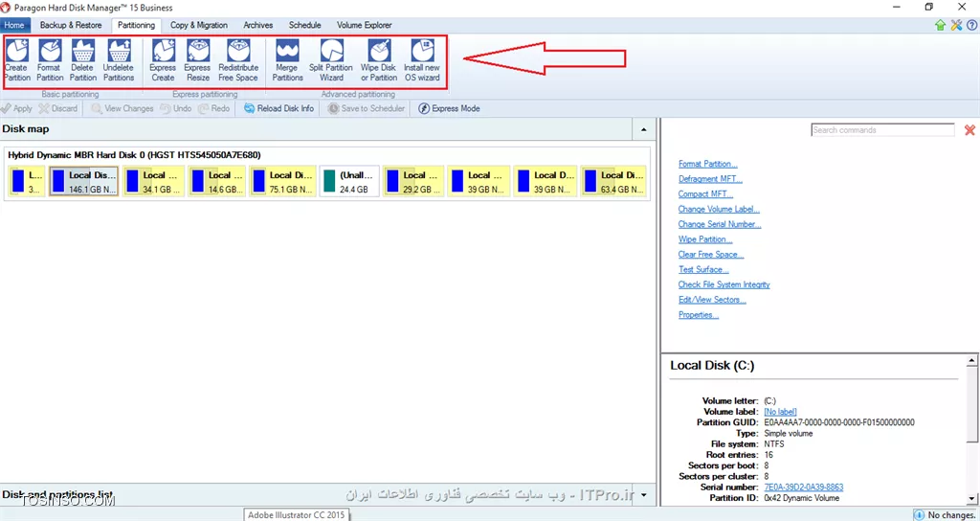Select the 14.6 GB partition block
Image resolution: width=980 pixels, height=521 pixels.
[217, 181]
